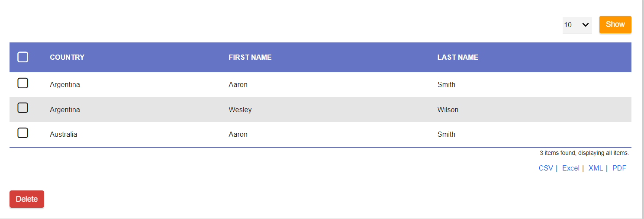Download the table as PDF
Image resolution: width=644 pixels, height=219 pixels.
(x=619, y=168)
